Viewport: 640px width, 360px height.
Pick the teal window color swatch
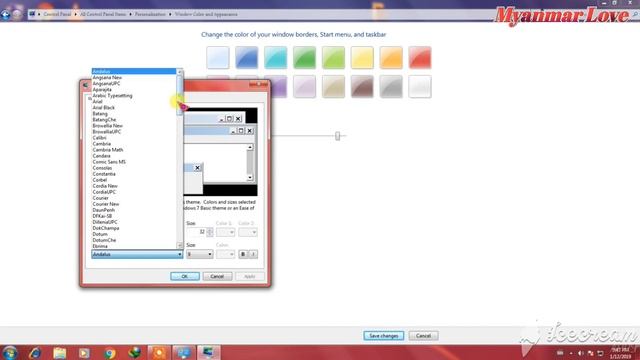pyautogui.click(x=276, y=58)
